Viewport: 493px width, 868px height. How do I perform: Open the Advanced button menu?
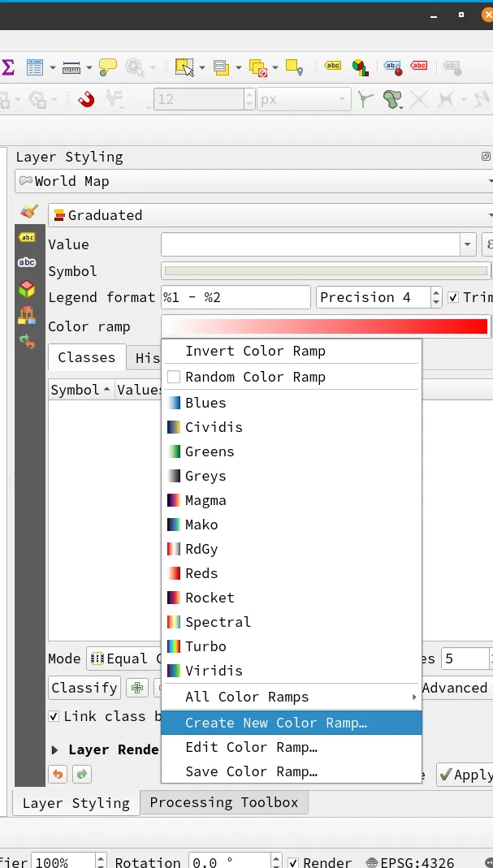(x=456, y=688)
